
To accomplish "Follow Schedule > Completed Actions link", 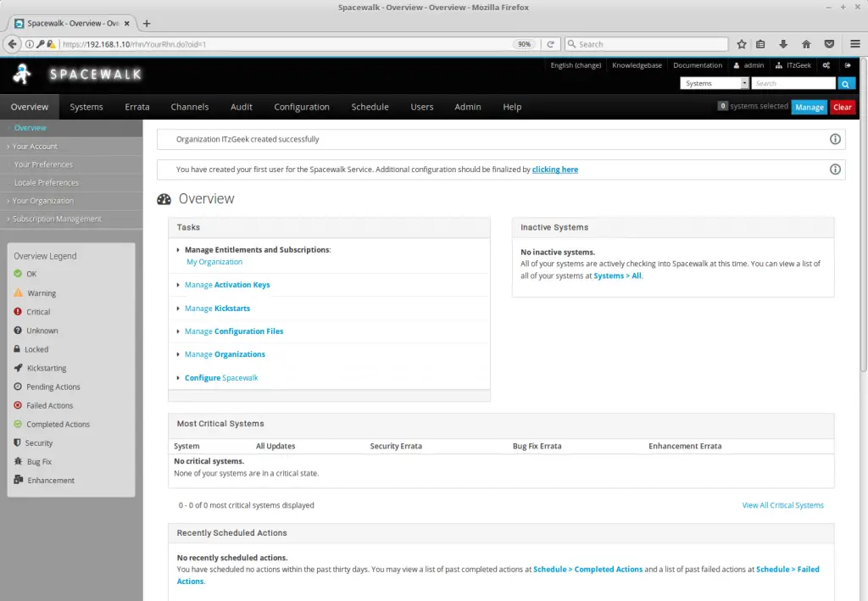I will pos(588,569).
